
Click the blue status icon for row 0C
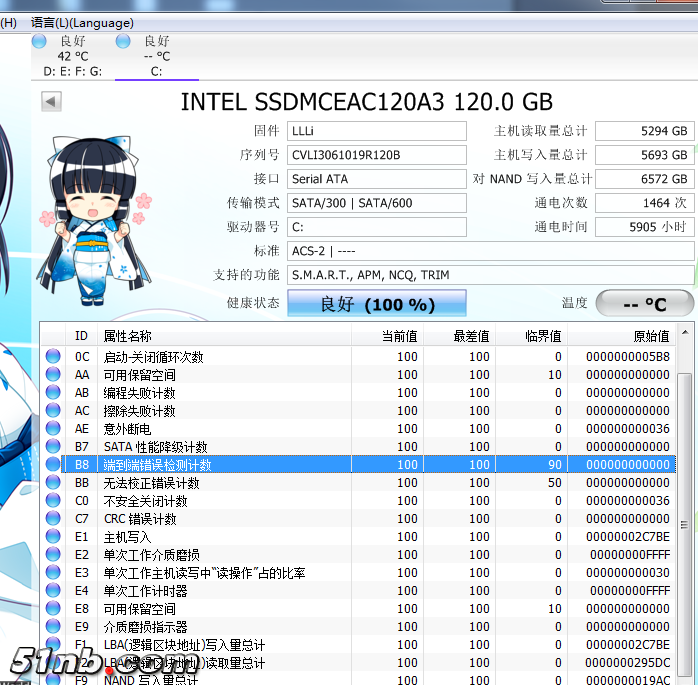tap(53, 357)
